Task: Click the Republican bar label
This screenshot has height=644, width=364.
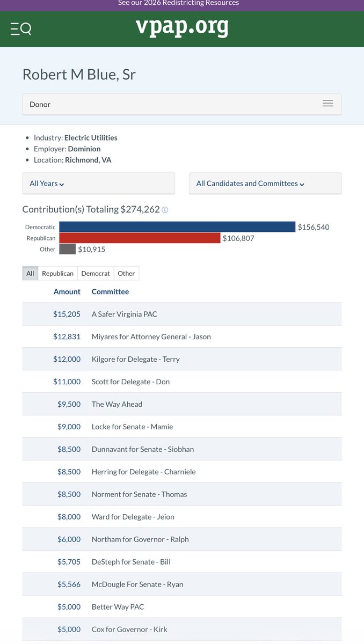Action: (x=41, y=238)
